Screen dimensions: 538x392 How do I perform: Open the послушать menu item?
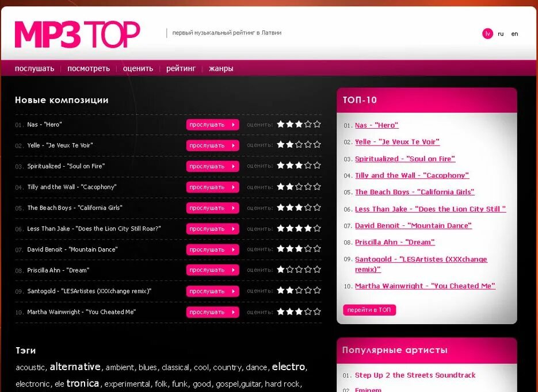(35, 68)
